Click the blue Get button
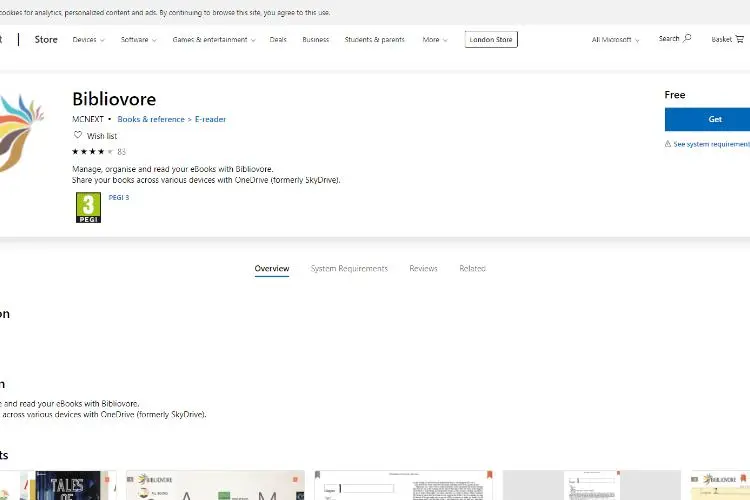Screen dimensions: 750x500 pyautogui.click(x=707, y=119)
